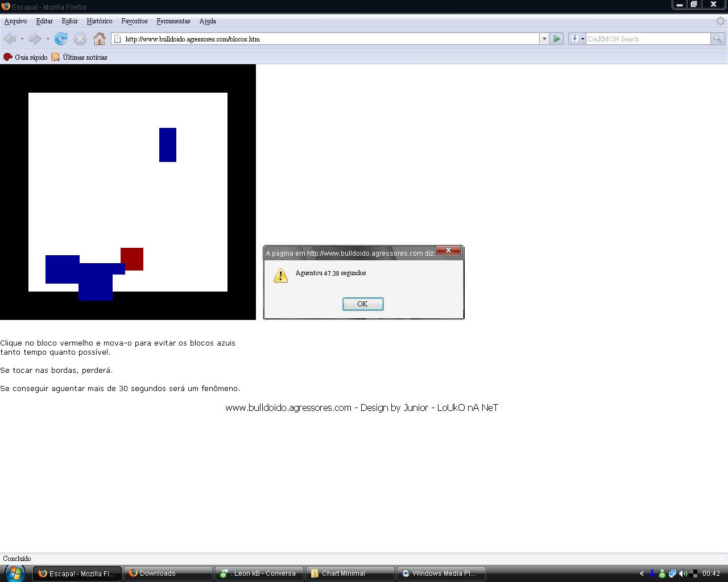This screenshot has height=582, width=728.
Task: Click the magnifier search icon
Action: [718, 39]
